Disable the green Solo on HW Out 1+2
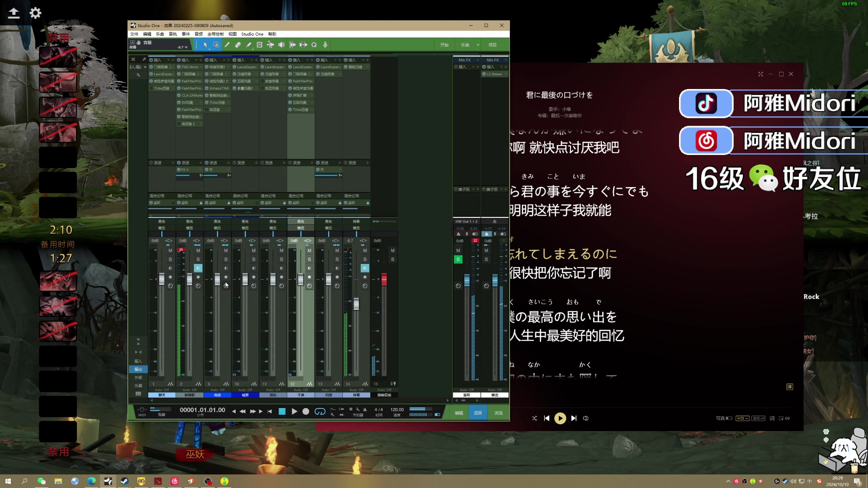Viewport: 868px width, 488px height. pyautogui.click(x=458, y=259)
